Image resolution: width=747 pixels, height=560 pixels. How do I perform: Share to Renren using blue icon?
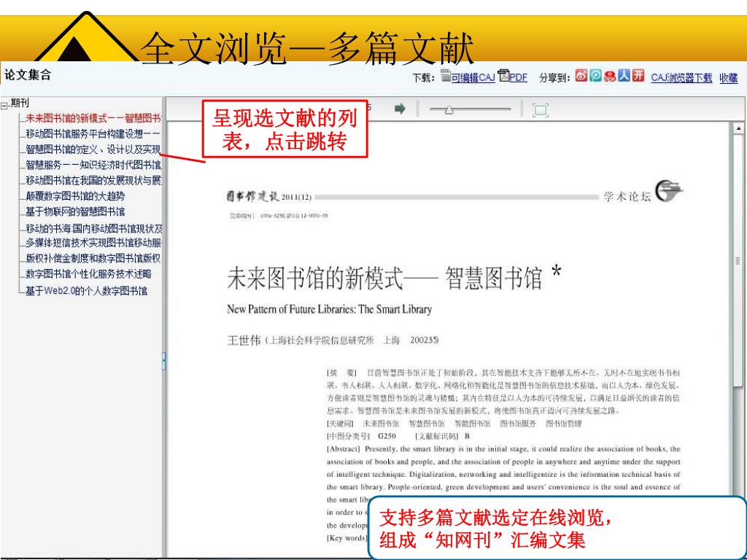tap(621, 77)
